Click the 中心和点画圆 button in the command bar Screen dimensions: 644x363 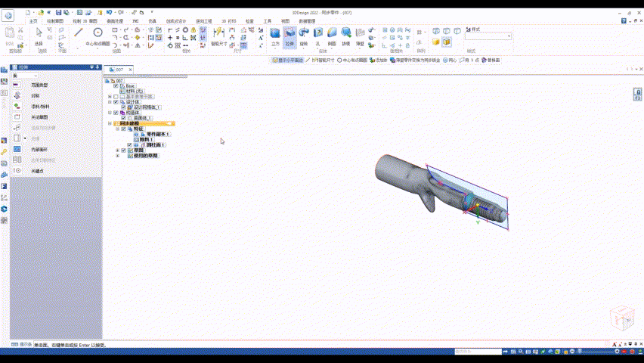click(x=352, y=60)
